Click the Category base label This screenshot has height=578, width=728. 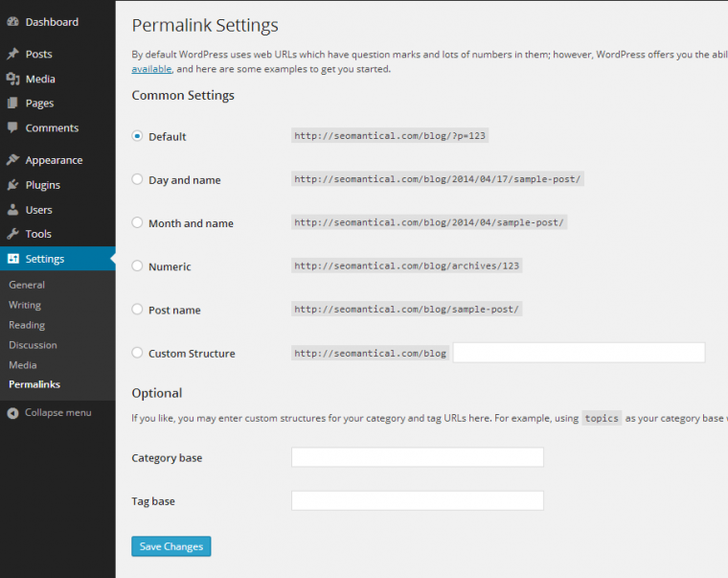coord(167,457)
